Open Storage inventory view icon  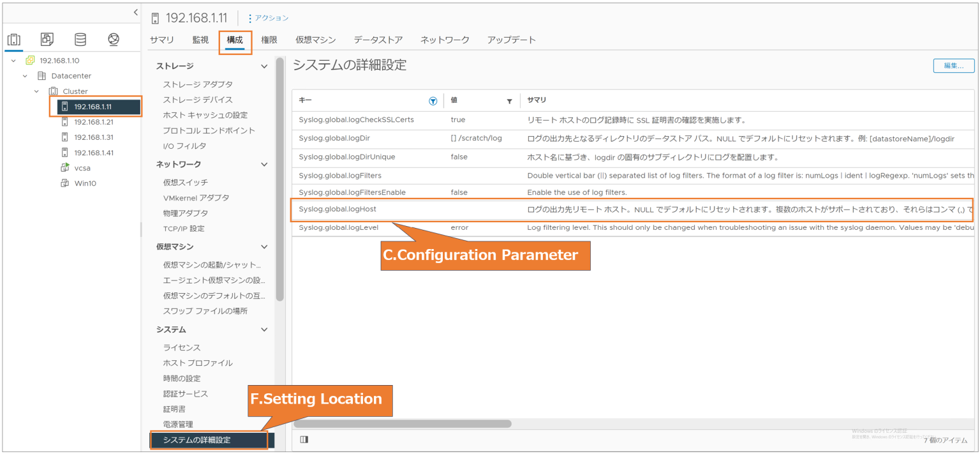point(80,40)
